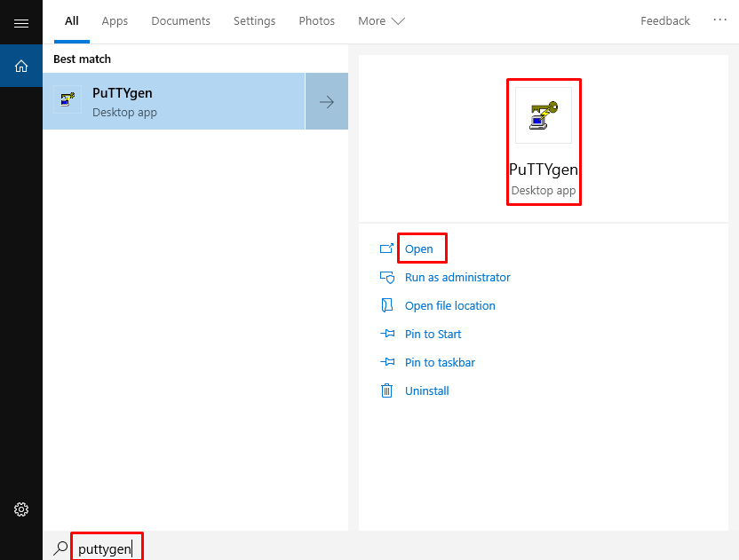Expand the More filter dropdown
Screen dimensions: 739x560
(381, 21)
